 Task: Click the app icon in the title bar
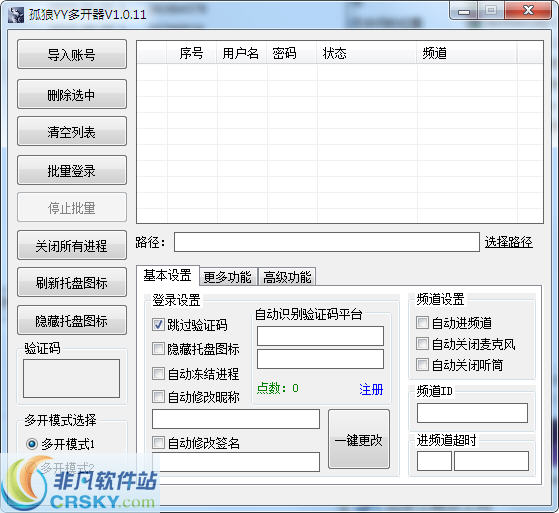(x=15, y=15)
